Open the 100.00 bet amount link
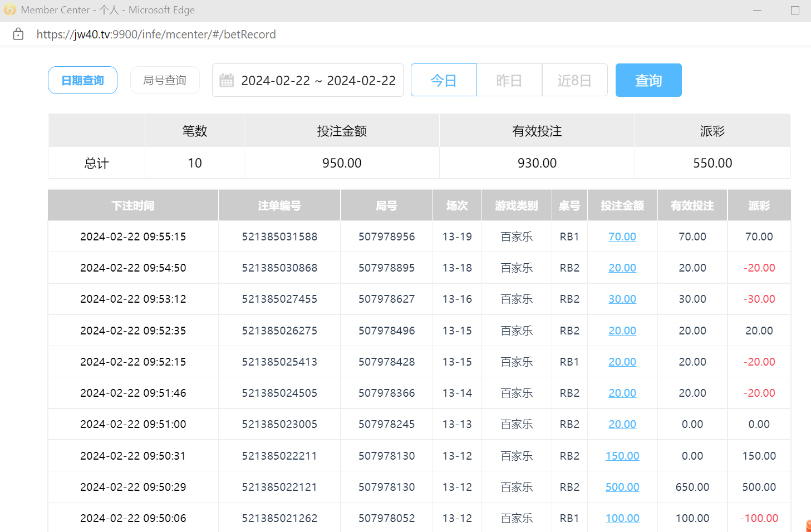This screenshot has width=811, height=532. [x=622, y=518]
